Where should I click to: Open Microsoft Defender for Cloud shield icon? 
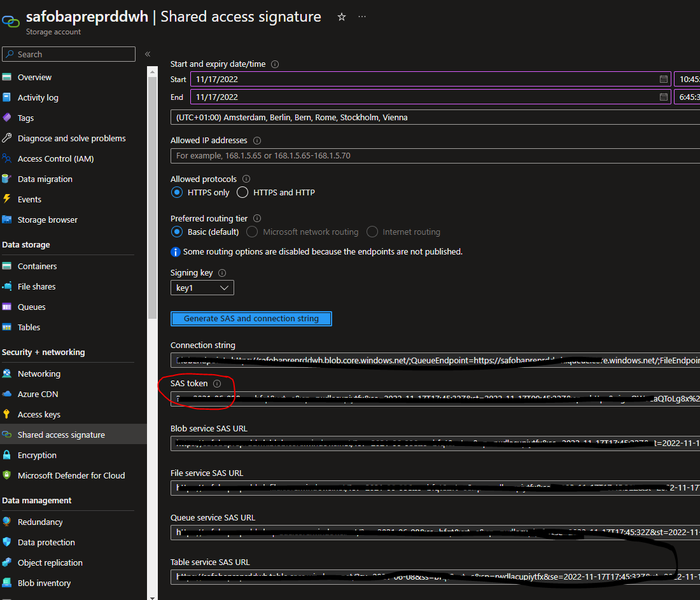click(x=7, y=475)
